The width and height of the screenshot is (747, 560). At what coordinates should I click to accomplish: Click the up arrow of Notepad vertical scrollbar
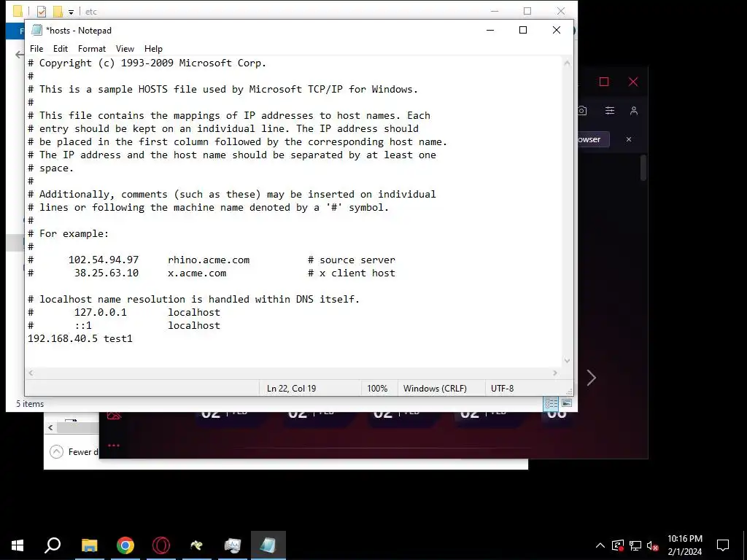[567, 63]
